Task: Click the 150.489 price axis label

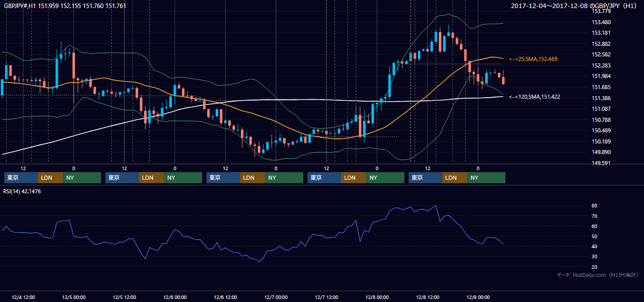Action: pyautogui.click(x=601, y=130)
